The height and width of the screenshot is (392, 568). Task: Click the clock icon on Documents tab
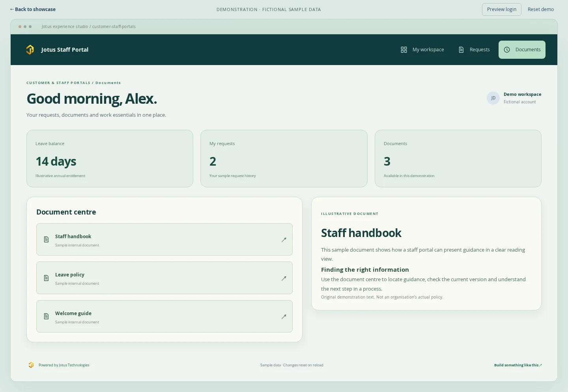(x=507, y=50)
